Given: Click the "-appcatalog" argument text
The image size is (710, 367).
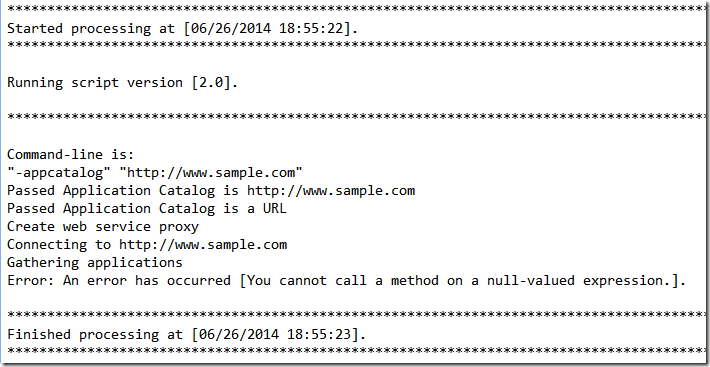Looking at the screenshot, I should click(x=62, y=172).
